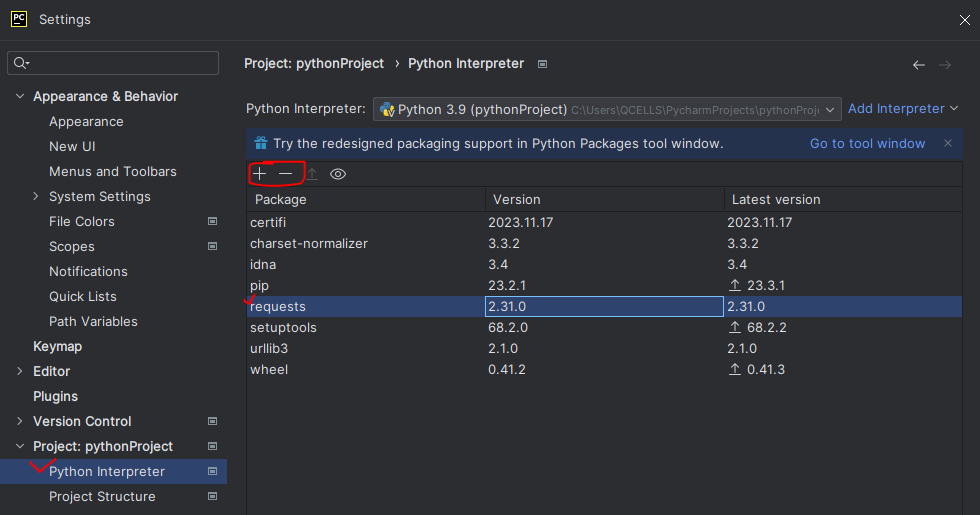Dismiss the redesigned packaging banner
This screenshot has height=515, width=980.
948,143
